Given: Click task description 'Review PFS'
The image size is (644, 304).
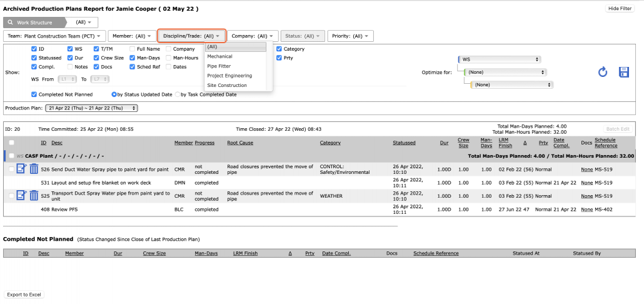Looking at the screenshot, I should (x=63, y=210).
